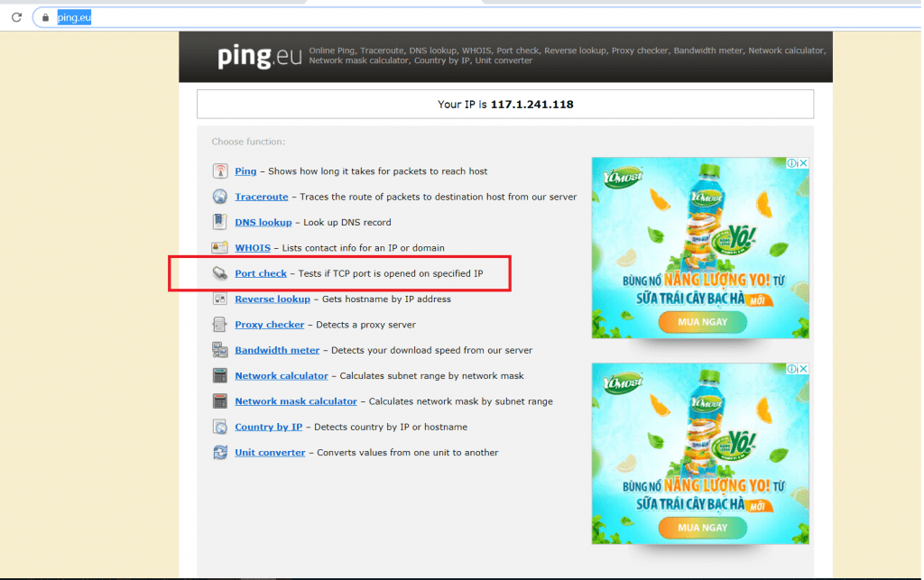Screen dimensions: 924x580
Task: Click the Unit converter icon
Action: [219, 453]
